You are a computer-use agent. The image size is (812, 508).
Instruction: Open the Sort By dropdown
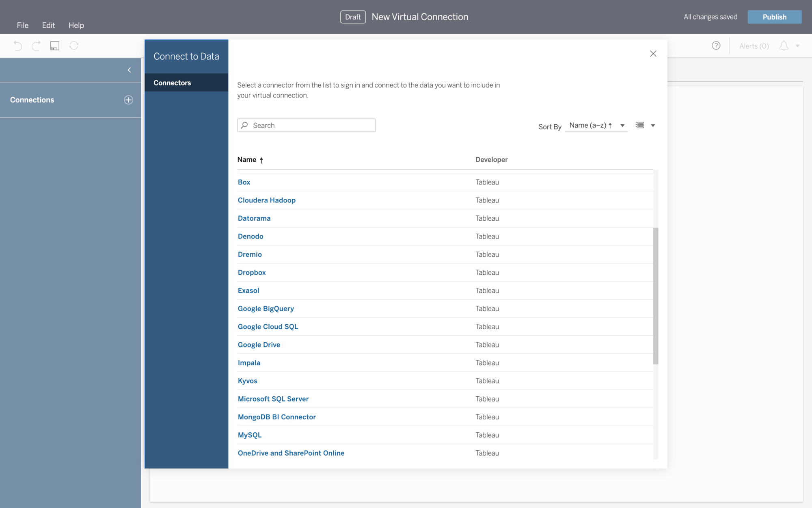tap(623, 125)
